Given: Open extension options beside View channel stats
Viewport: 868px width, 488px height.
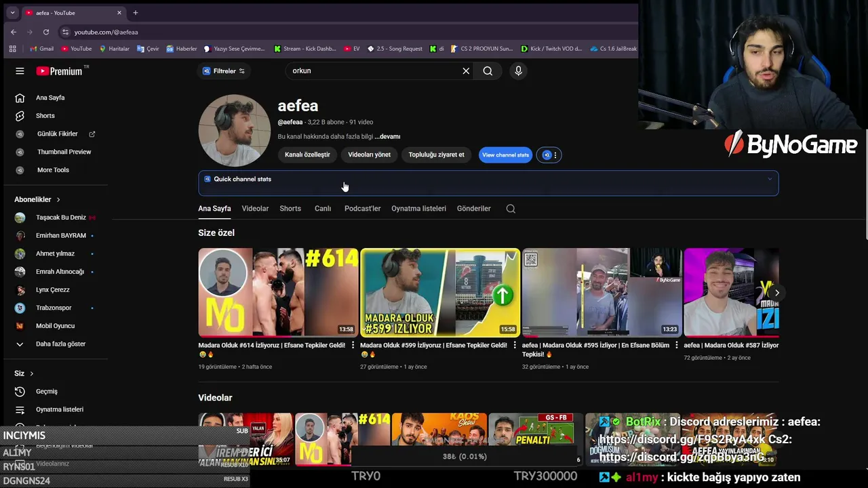Looking at the screenshot, I should pyautogui.click(x=549, y=155).
